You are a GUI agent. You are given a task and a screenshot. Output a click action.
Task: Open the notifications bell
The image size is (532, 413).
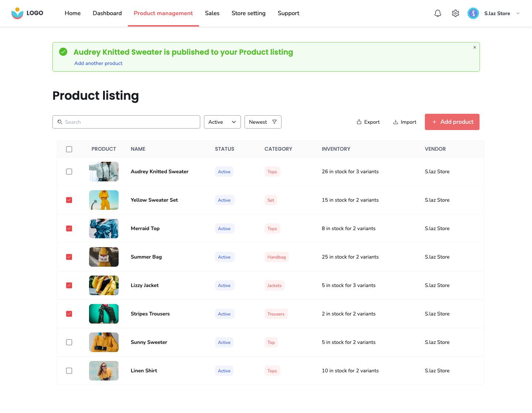(438, 13)
